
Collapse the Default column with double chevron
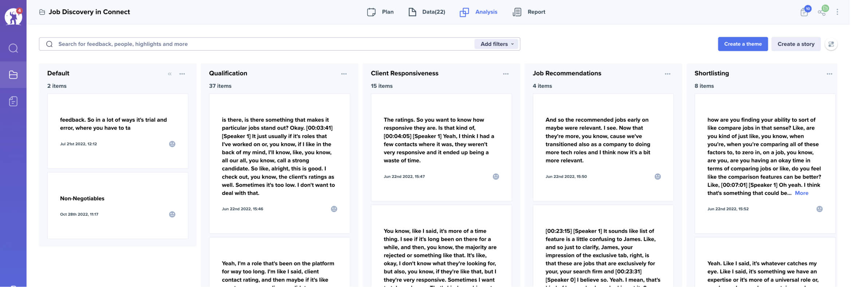pos(170,74)
